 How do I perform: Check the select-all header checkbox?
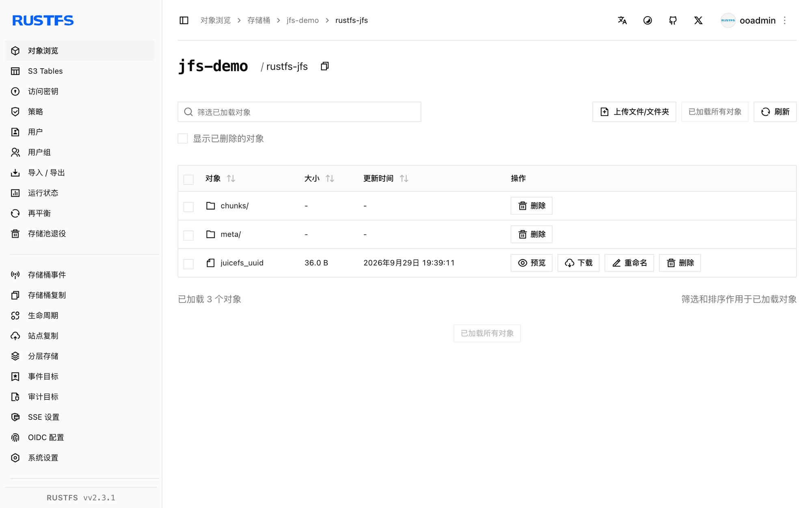coord(188,179)
